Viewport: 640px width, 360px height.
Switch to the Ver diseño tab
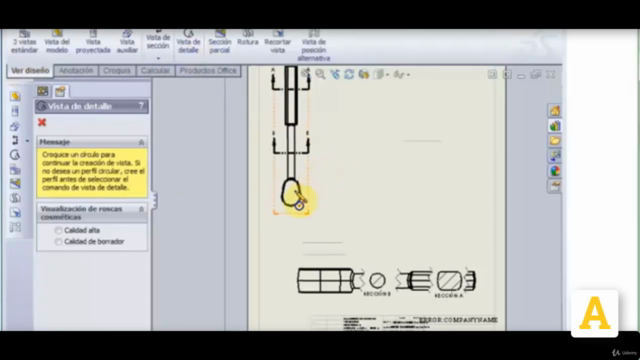coord(30,71)
